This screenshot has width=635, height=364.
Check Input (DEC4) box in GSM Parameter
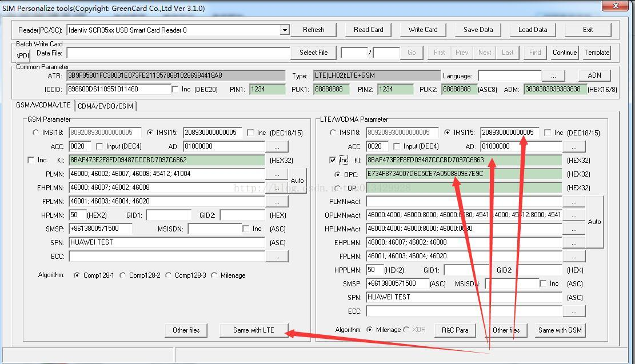(x=100, y=146)
